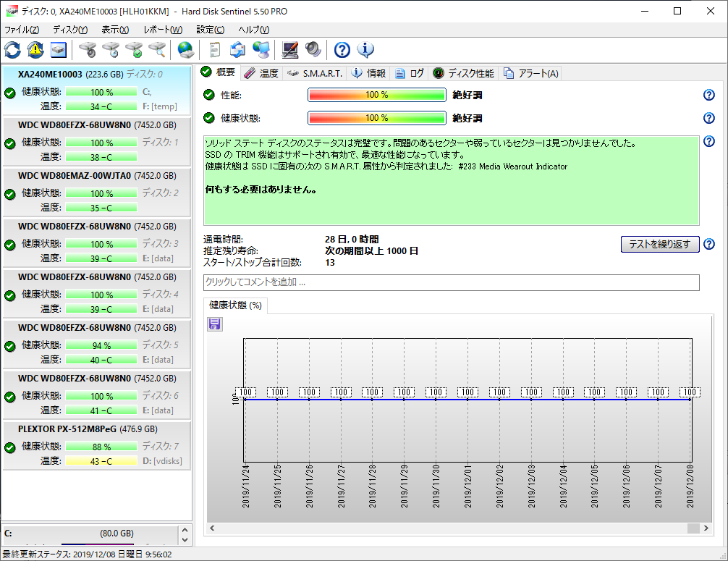
Task: Switch to the ディスク性能 tab
Action: (463, 73)
